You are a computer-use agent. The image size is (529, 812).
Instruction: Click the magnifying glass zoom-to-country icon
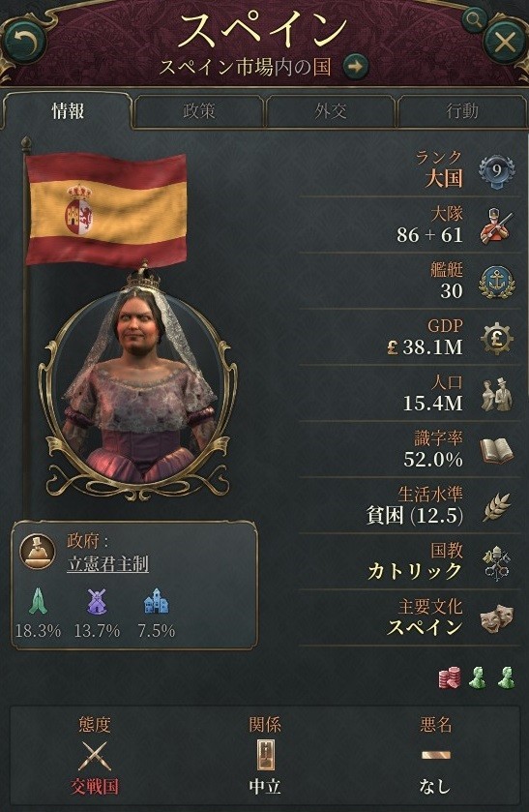point(473,19)
